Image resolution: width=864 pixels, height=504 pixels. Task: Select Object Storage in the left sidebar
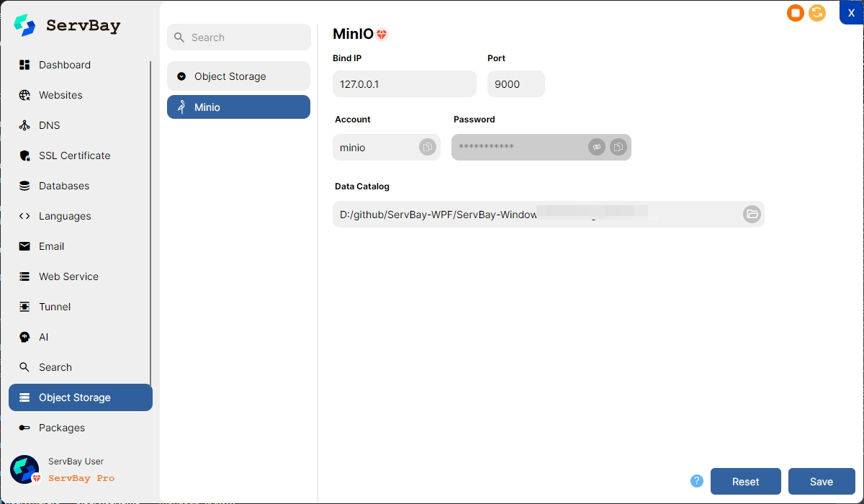[81, 397]
